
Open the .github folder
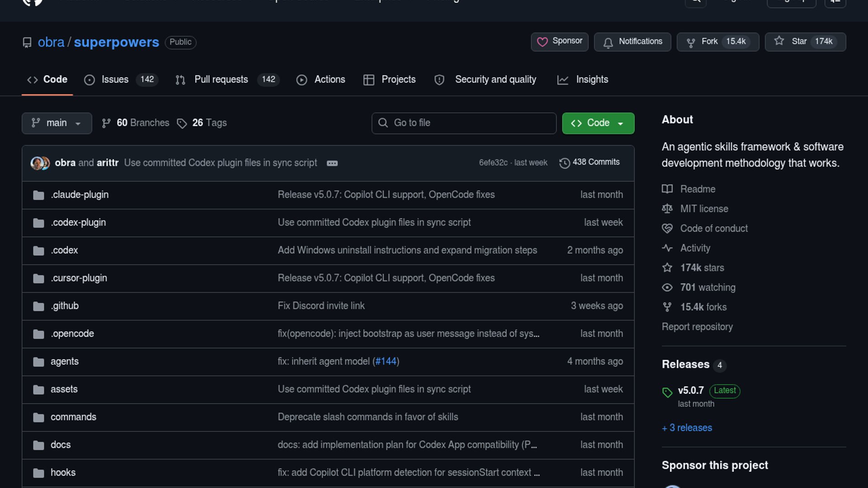[65, 306]
